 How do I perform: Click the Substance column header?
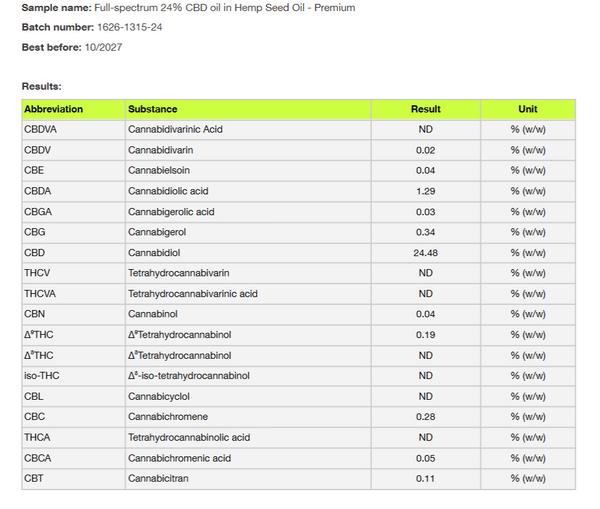[x=151, y=109]
